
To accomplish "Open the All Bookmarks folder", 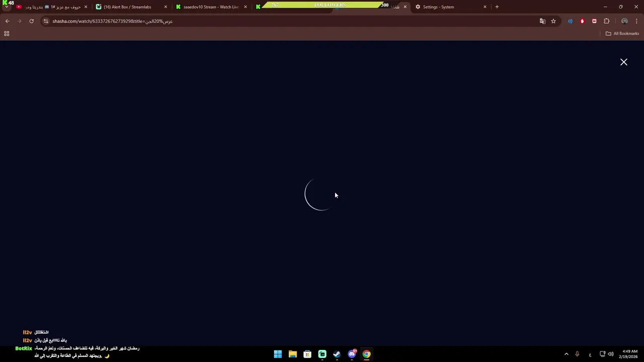I will [x=622, y=34].
